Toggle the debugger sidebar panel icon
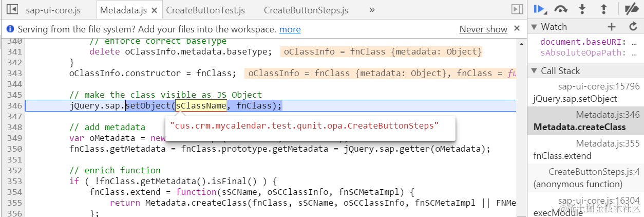The image size is (644, 217). [x=517, y=9]
